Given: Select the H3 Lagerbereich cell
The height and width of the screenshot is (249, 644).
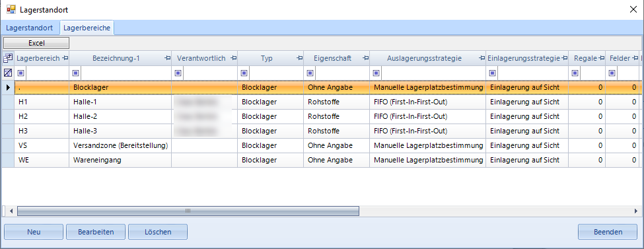Looking at the screenshot, I should pos(42,131).
